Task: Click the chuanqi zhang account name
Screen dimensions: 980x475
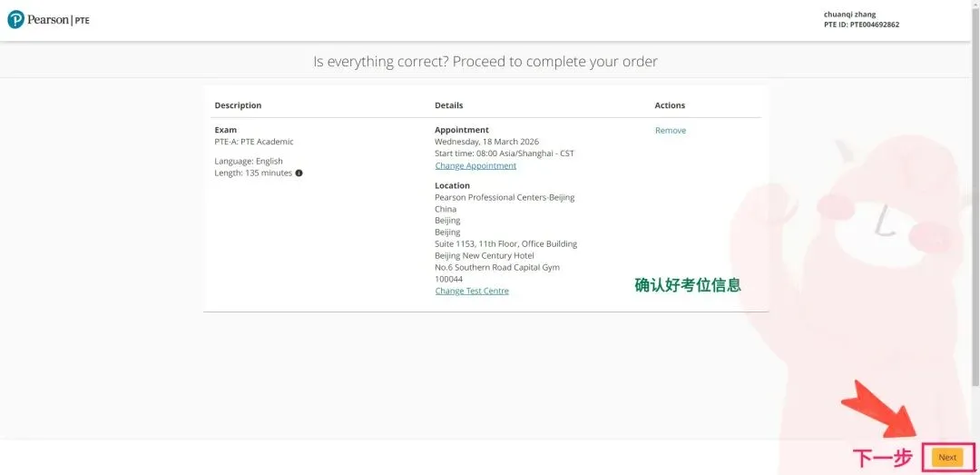Action: coord(849,15)
